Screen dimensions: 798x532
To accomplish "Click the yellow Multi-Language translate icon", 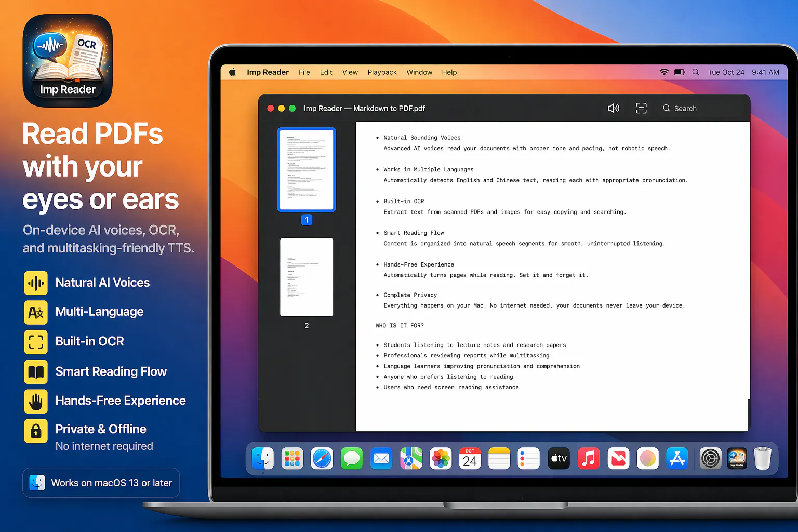I will point(36,312).
